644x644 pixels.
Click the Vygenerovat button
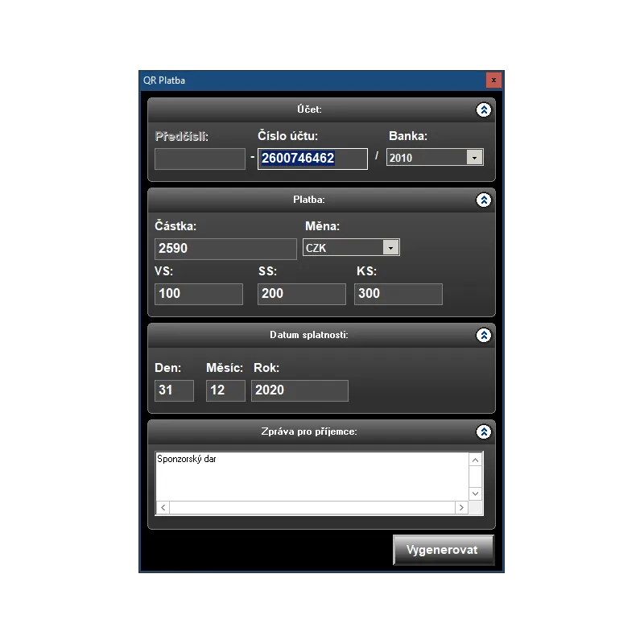[x=444, y=550]
